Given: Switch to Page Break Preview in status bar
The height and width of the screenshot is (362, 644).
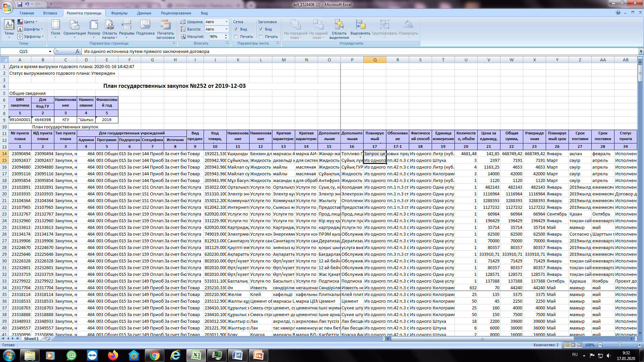Looking at the screenshot, I should click(580, 345).
